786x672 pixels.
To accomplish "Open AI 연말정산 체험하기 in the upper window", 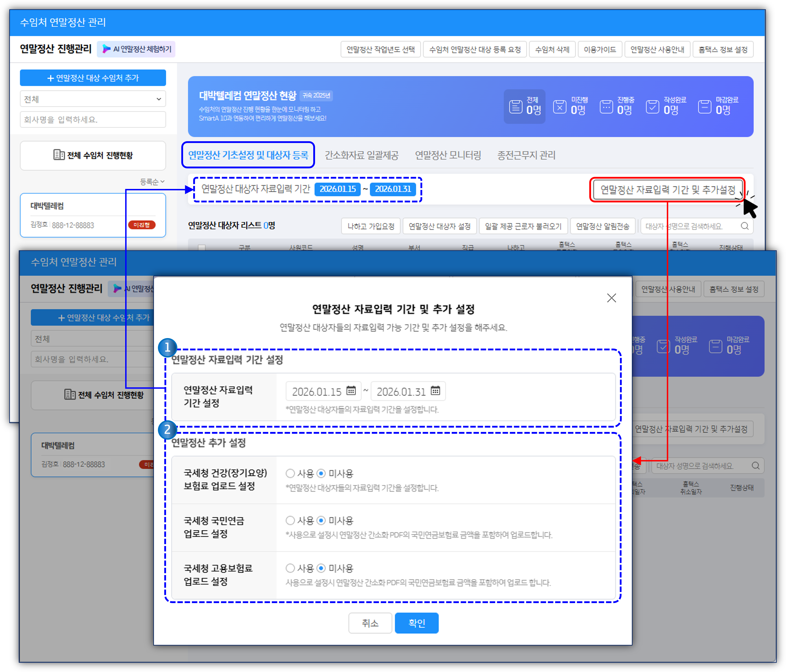I will click(x=136, y=49).
